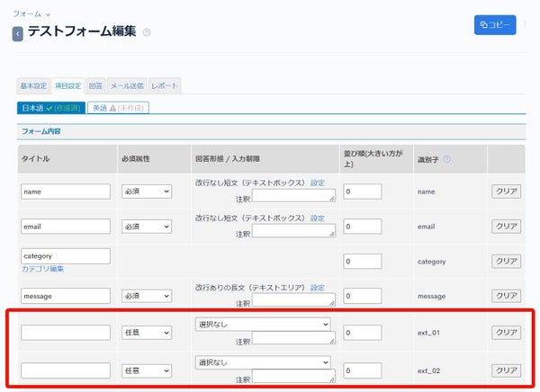Open the カテゴリ編集 link
The image size is (540, 392).
point(42,269)
